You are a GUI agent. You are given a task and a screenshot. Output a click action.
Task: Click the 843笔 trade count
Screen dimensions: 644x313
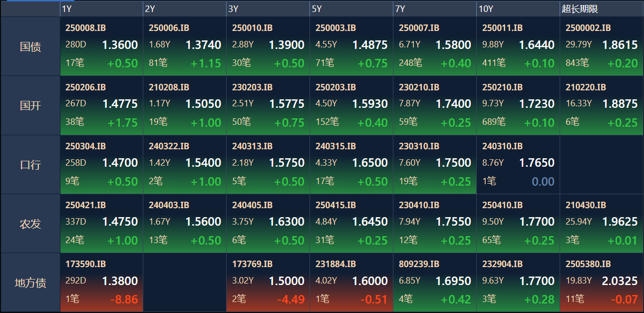577,63
